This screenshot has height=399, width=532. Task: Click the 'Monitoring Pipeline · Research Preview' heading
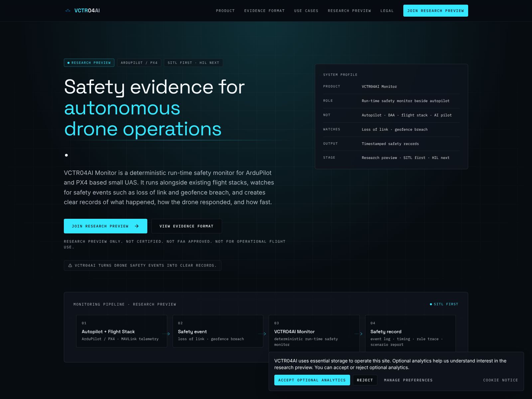click(x=125, y=305)
